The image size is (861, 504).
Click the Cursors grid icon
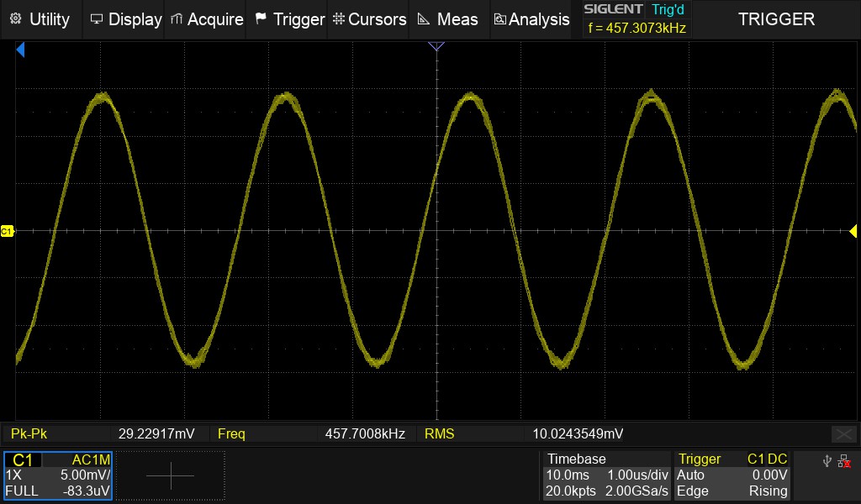(x=337, y=18)
